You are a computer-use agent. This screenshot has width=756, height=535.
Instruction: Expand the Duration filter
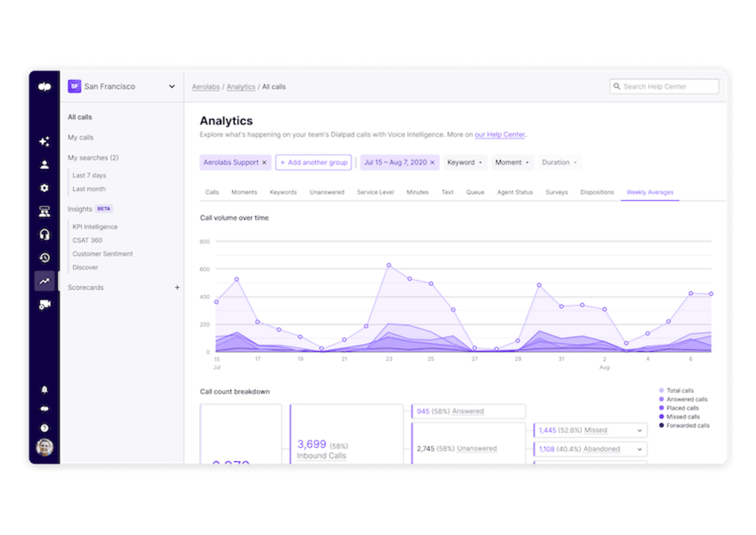tap(559, 162)
